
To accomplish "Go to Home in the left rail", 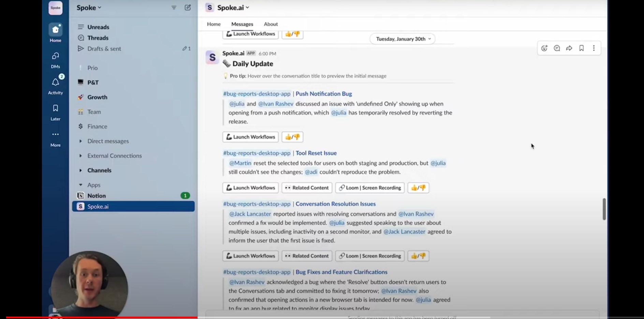I will [x=55, y=33].
